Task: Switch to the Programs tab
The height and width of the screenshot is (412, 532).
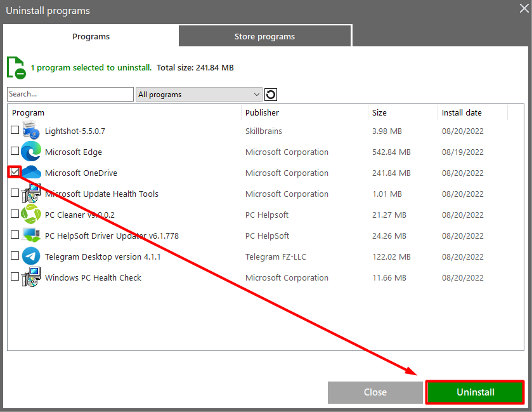Action: 91,36
